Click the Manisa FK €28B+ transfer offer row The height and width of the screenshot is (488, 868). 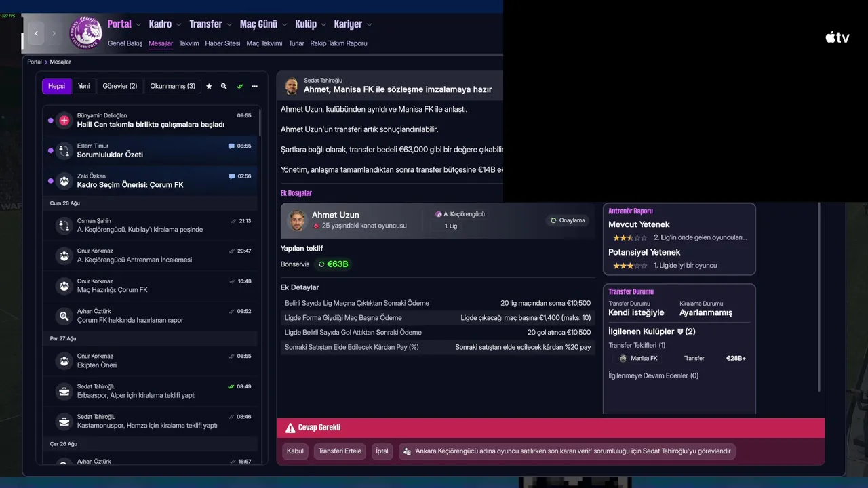coord(679,358)
